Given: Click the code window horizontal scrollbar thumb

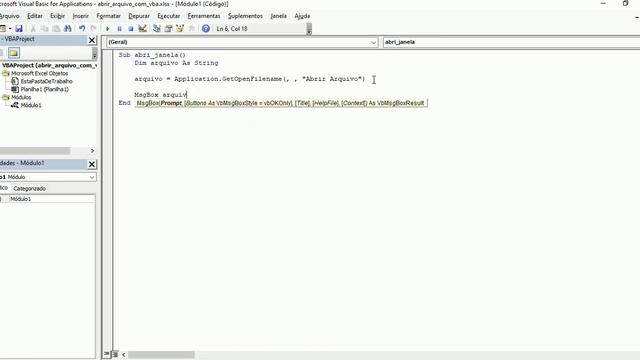Looking at the screenshot, I should pos(161,355).
